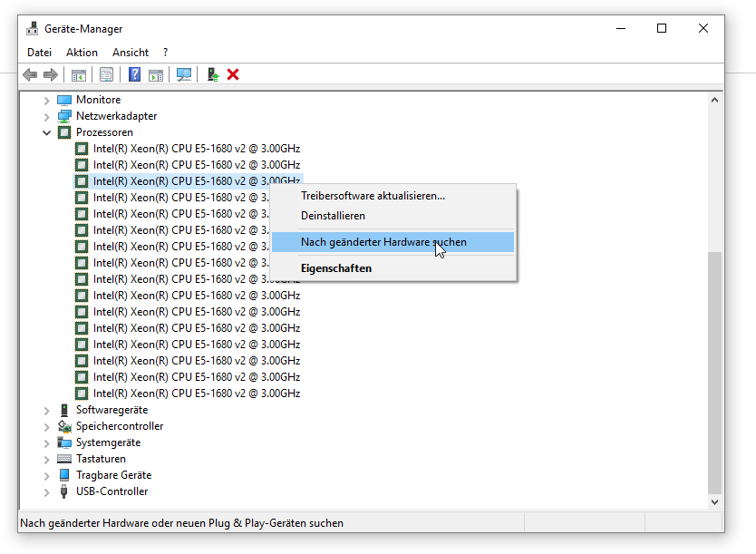Expand the Tragbare Geräte node
This screenshot has height=554, width=756.
click(x=46, y=476)
